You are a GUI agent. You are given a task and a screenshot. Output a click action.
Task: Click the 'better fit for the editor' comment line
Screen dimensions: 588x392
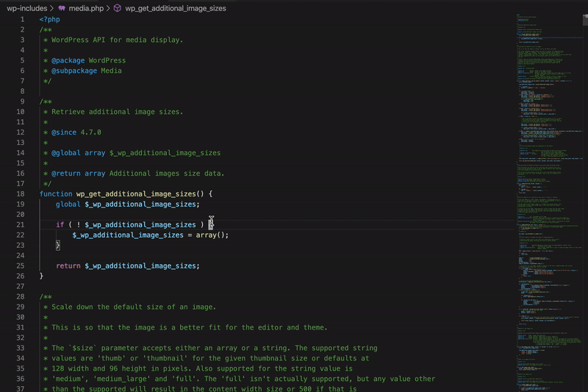point(190,327)
